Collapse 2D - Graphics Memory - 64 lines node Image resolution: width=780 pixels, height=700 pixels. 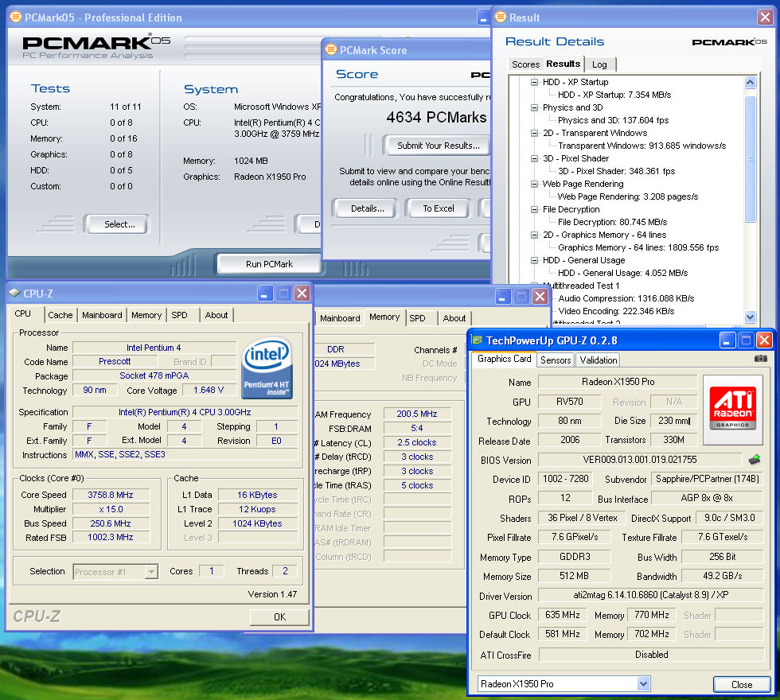(534, 235)
